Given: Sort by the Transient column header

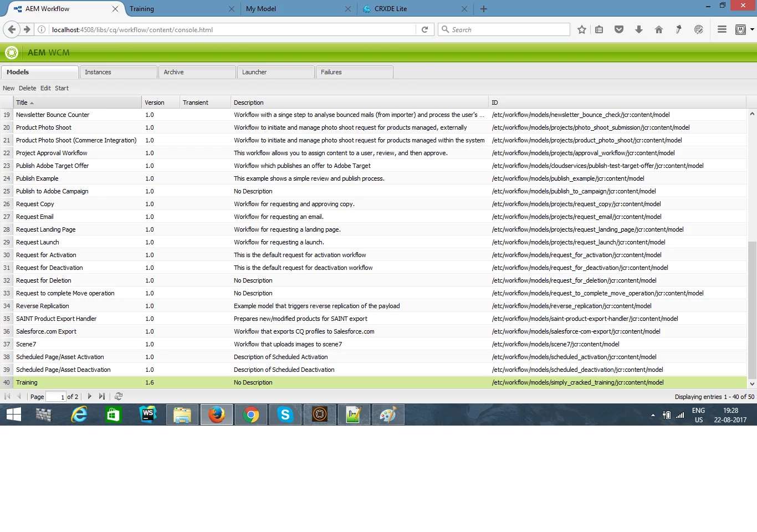Looking at the screenshot, I should coord(205,103).
